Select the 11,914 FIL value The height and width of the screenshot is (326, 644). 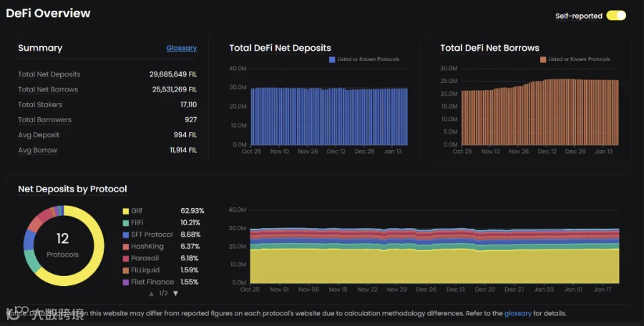coord(183,150)
